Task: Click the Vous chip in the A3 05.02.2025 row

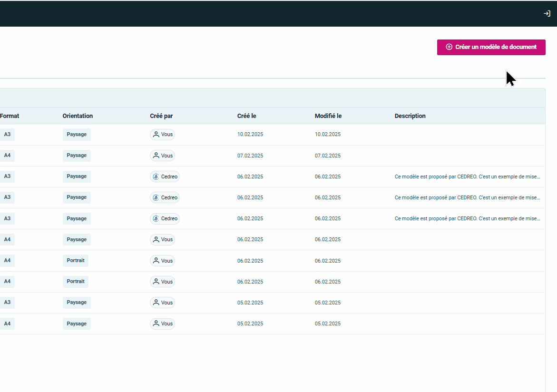Action: 162,303
